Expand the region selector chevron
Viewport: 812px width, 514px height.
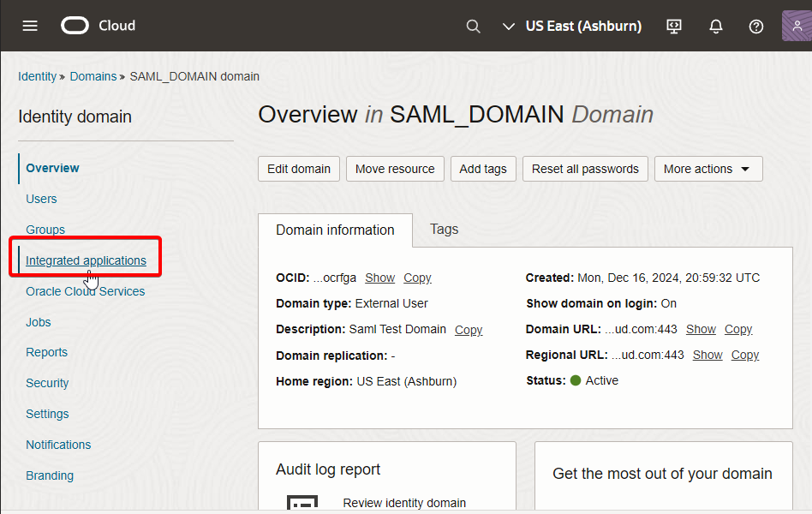(x=509, y=26)
